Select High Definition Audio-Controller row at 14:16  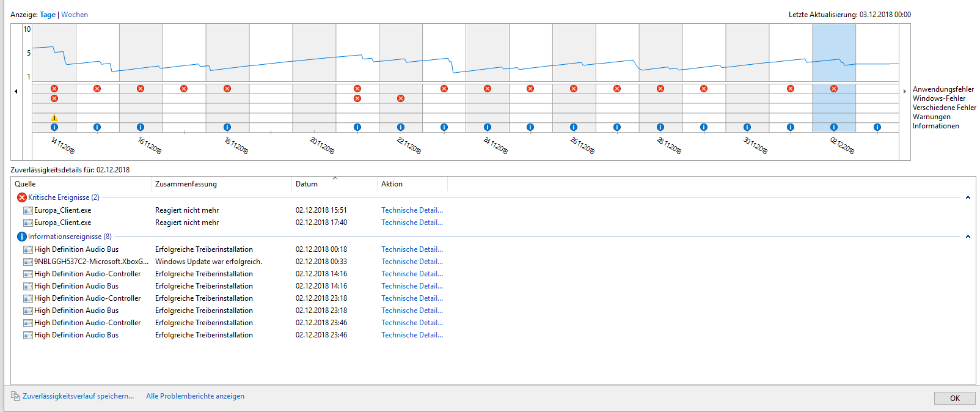point(232,274)
